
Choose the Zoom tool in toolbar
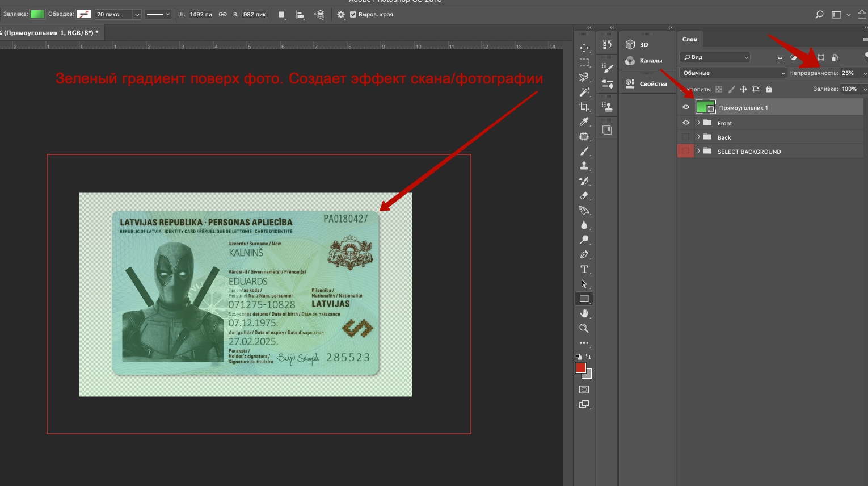[x=584, y=328]
